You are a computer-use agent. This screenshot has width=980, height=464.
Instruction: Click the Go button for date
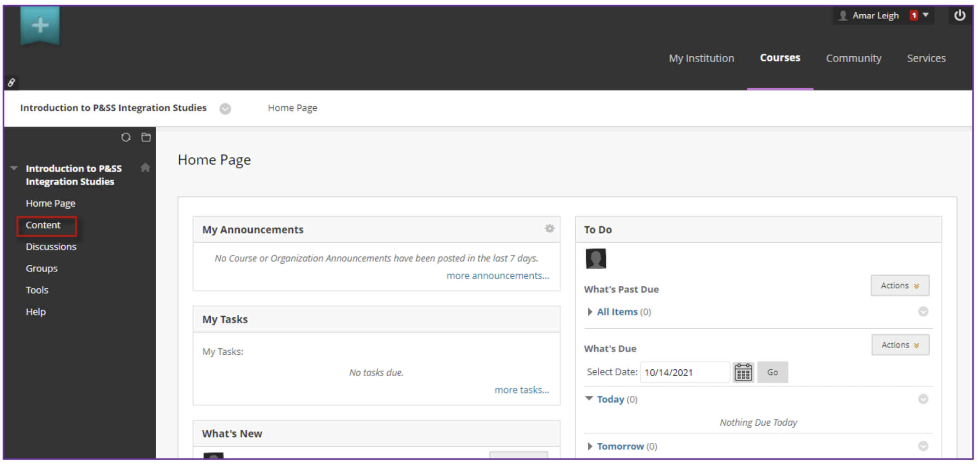(x=773, y=372)
